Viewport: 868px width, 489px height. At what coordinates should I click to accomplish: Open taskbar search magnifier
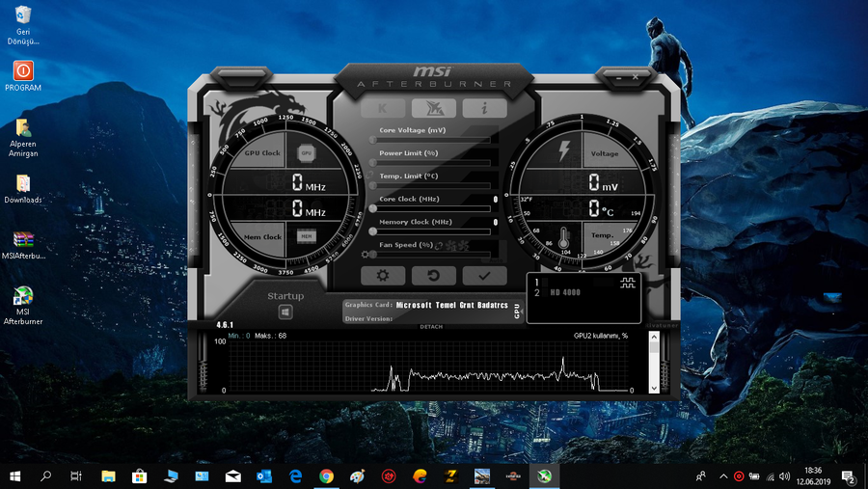coord(46,476)
